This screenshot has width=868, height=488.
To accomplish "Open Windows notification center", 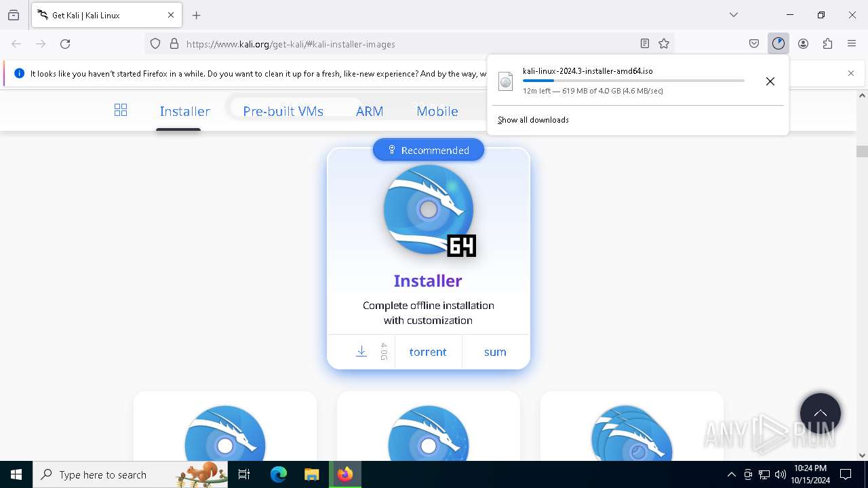I will [x=846, y=474].
